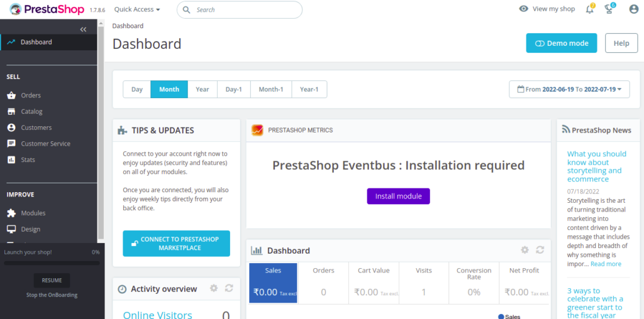Click Stop the OnBoarding link
This screenshot has width=644, height=319.
click(52, 295)
